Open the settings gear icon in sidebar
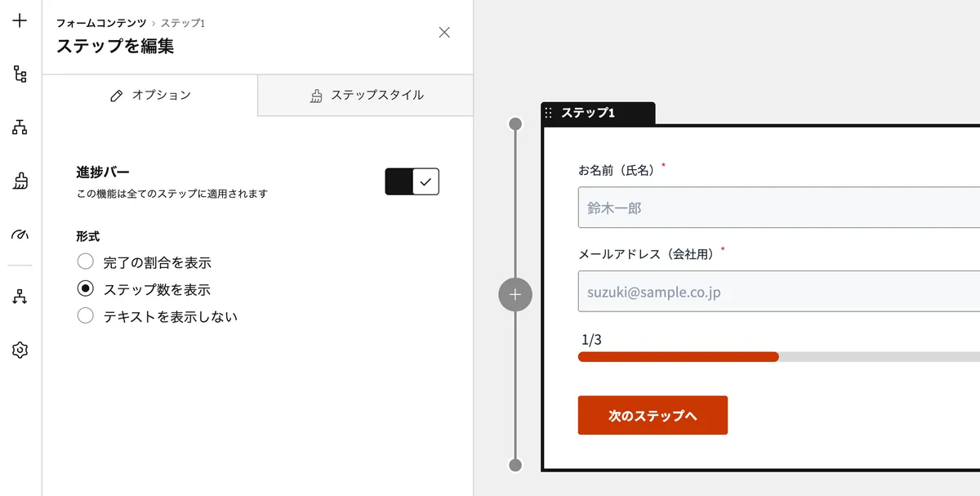Viewport: 980px width, 496px height. tap(18, 350)
